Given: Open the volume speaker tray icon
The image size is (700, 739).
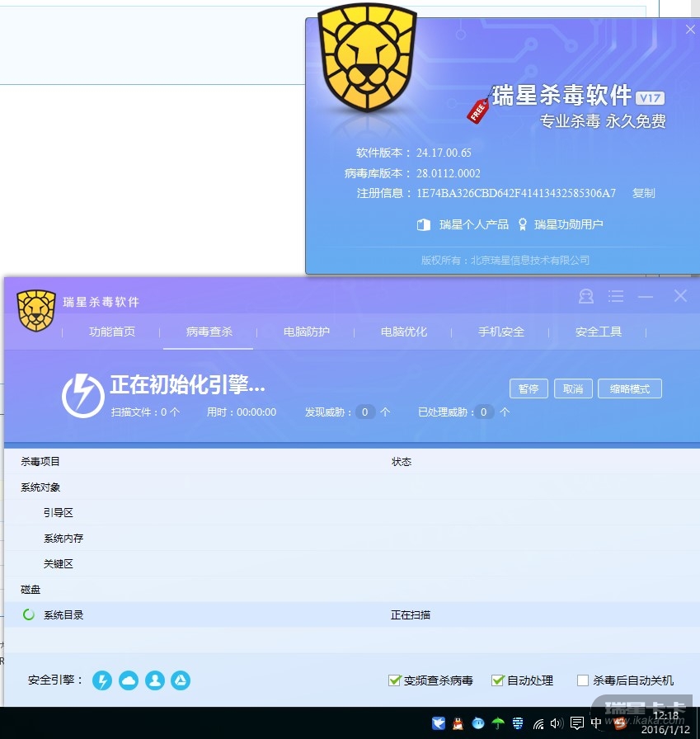Looking at the screenshot, I should point(557,723).
